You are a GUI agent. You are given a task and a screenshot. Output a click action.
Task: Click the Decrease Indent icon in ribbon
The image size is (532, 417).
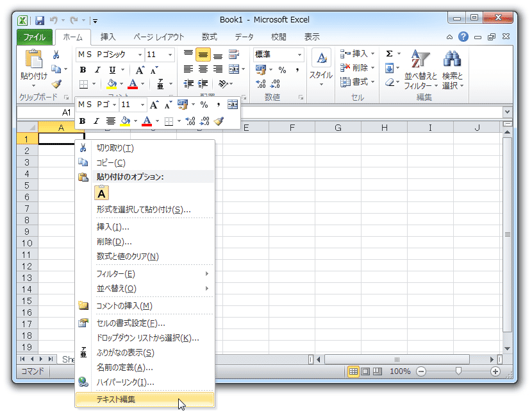[188, 83]
